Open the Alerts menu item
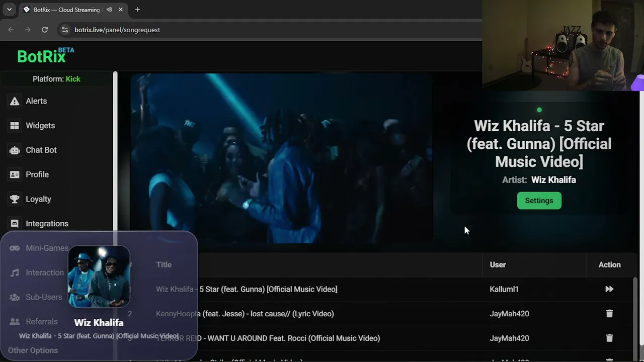The width and height of the screenshot is (644, 362). 36,101
